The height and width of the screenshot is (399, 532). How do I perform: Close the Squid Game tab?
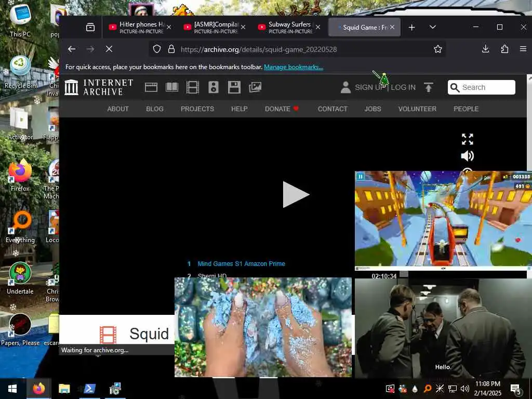pyautogui.click(x=392, y=27)
